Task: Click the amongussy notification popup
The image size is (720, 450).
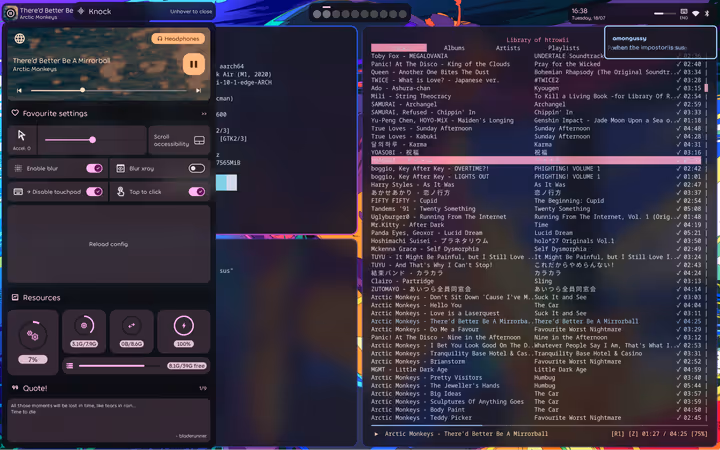Action: [660, 43]
